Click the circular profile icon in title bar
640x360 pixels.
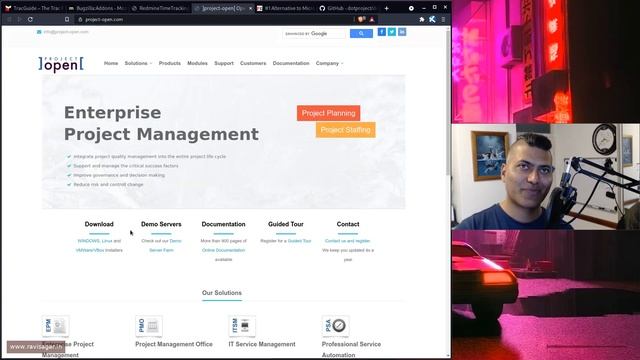[411, 8]
